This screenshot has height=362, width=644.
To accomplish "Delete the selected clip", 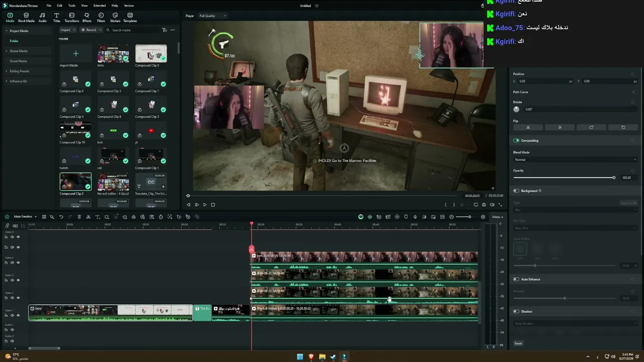I will [x=79, y=217].
